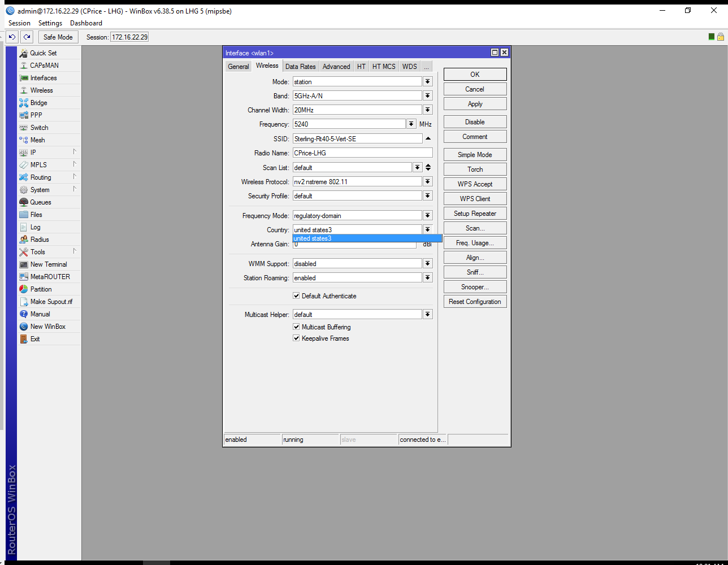728x565 pixels.
Task: Open MetaROUTER via its sidebar icon
Action: tap(24, 277)
